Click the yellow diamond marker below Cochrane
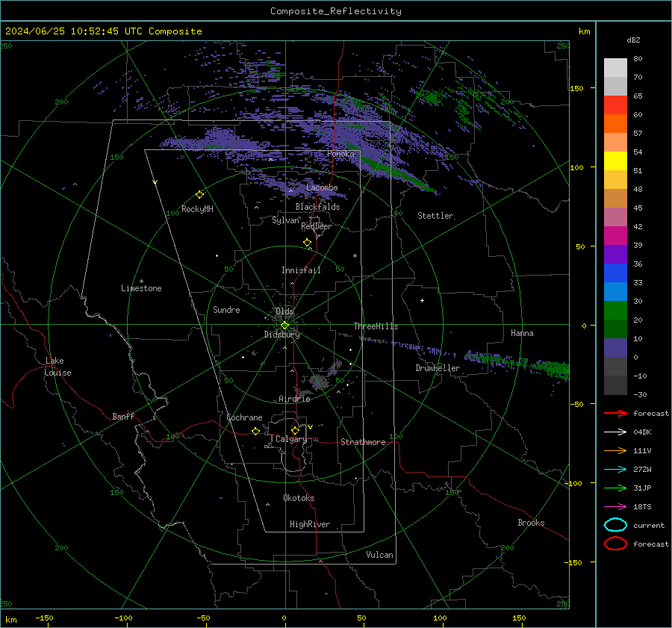Image resolution: width=672 pixels, height=628 pixels. pyautogui.click(x=256, y=432)
